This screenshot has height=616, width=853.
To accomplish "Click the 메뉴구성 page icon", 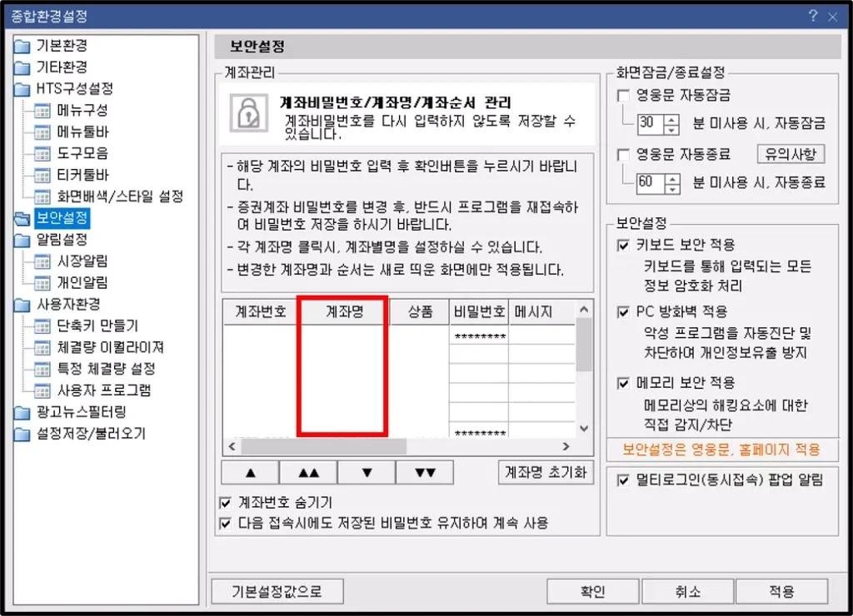I will pyautogui.click(x=42, y=111).
